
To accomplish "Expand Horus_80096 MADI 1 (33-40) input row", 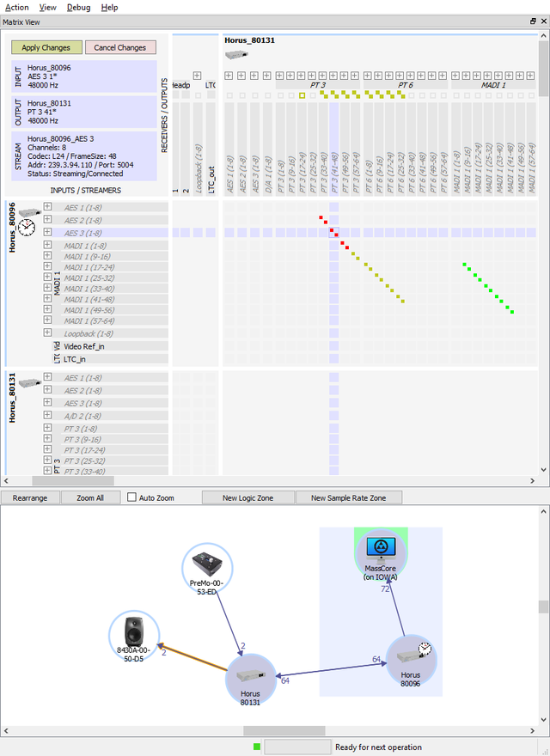I will click(x=47, y=287).
